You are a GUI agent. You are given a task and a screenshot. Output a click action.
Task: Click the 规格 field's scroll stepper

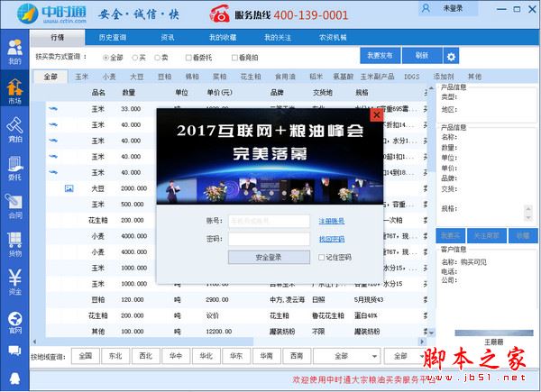(x=527, y=213)
